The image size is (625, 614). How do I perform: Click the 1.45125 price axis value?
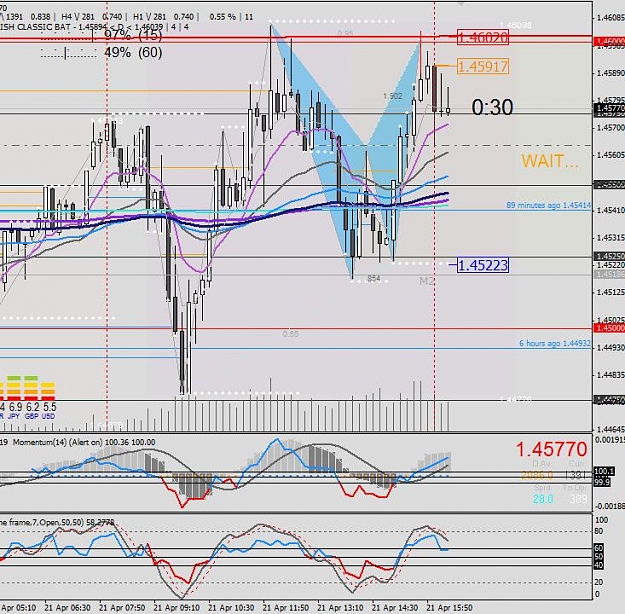pyautogui.click(x=611, y=292)
